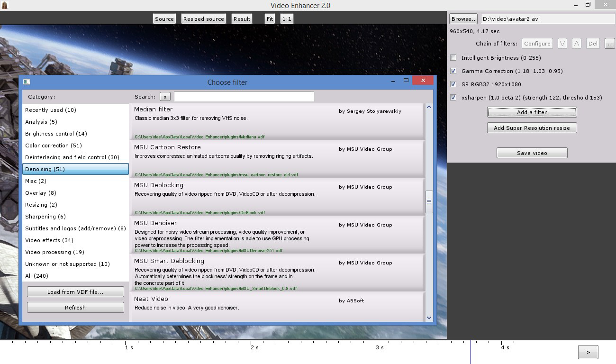
Task: Click Load from VDF file... button
Action: [75, 292]
